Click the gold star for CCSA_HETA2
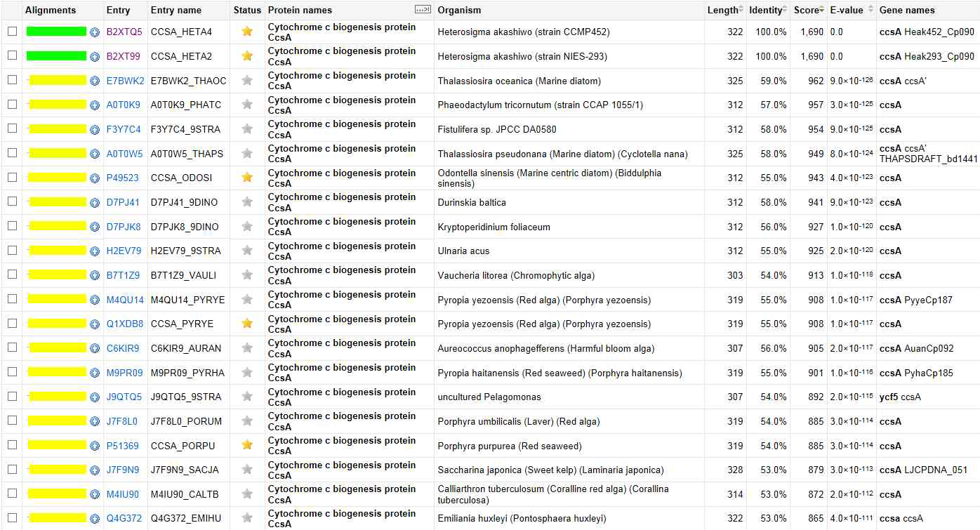 [246, 56]
